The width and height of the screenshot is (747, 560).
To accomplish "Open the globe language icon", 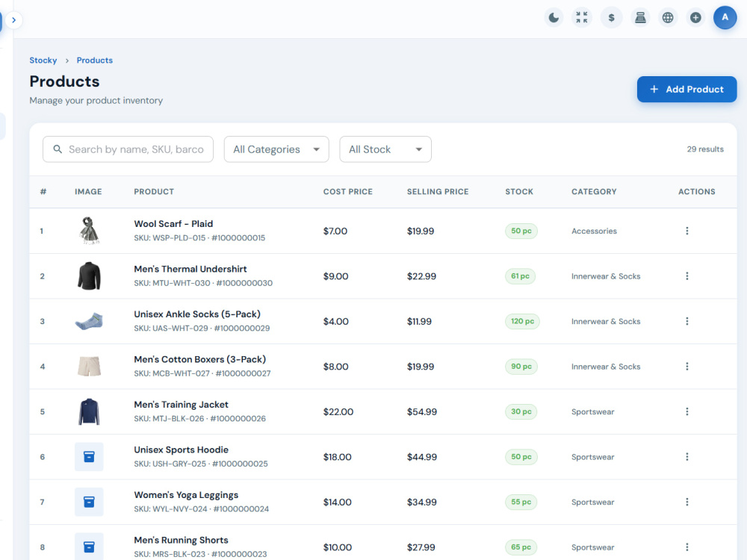I will 668,18.
